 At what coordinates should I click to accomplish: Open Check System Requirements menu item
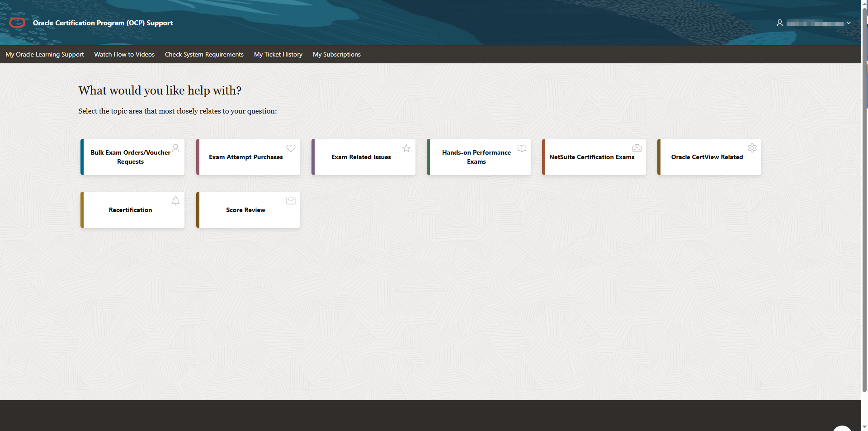tap(204, 54)
